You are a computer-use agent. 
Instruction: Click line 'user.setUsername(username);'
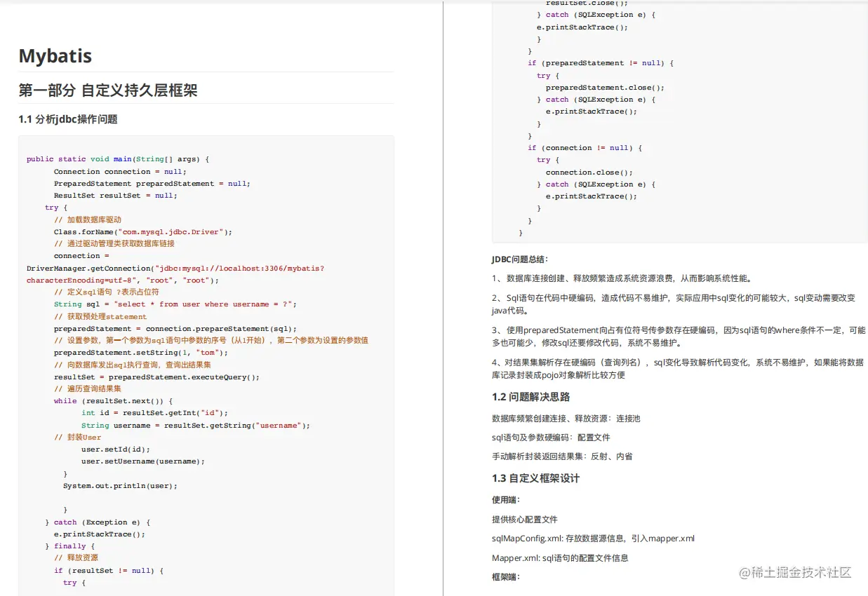143,461
